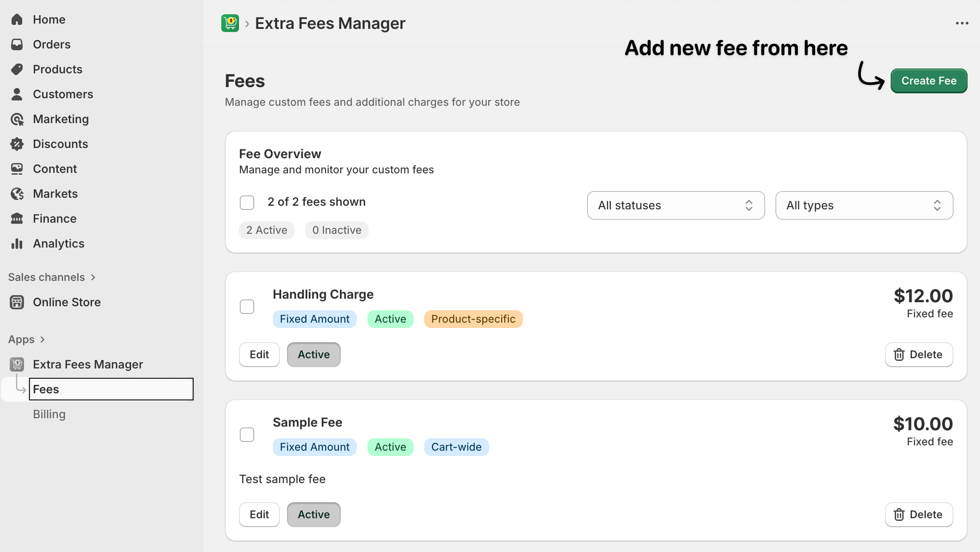Tick the select-all fees checkbox
980x552 pixels.
point(247,203)
